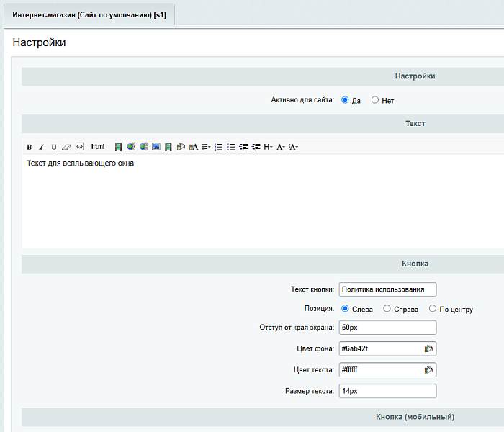Insert a numbered list in the editor
Viewport: 504px width, 432px height.
point(218,147)
